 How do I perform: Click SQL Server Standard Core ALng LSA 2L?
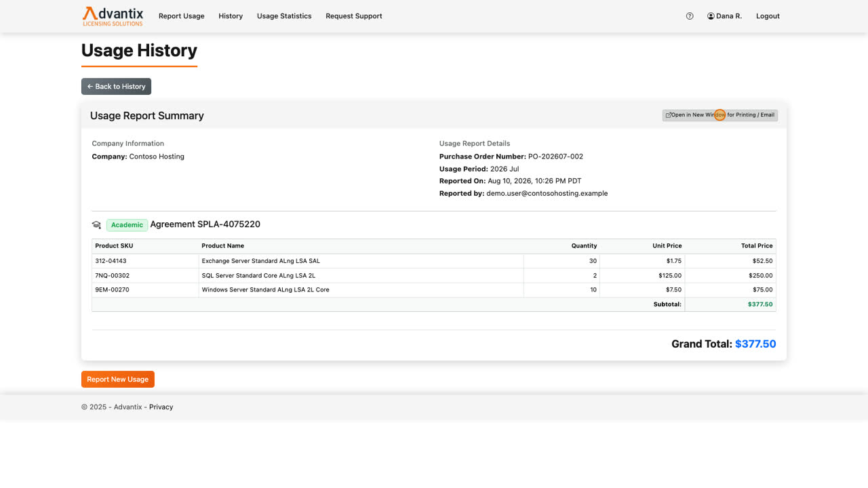(x=258, y=276)
